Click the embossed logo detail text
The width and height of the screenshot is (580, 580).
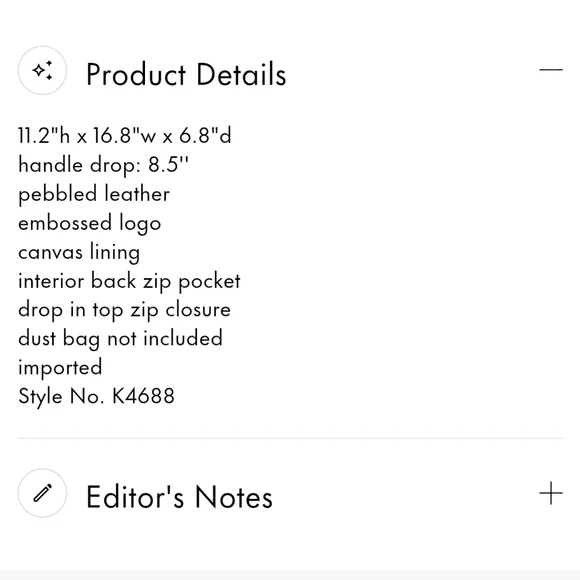click(90, 223)
